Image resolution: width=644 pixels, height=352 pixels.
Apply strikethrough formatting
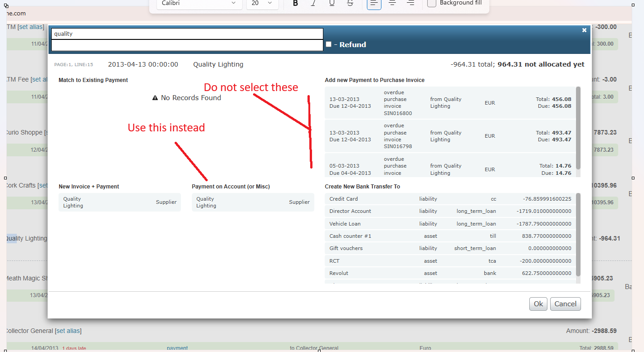350,3
